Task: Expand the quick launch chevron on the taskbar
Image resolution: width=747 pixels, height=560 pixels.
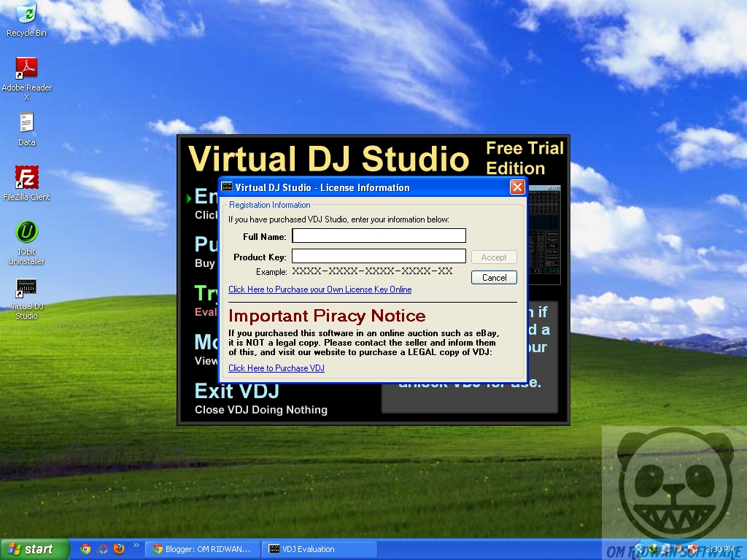Action: [136, 545]
